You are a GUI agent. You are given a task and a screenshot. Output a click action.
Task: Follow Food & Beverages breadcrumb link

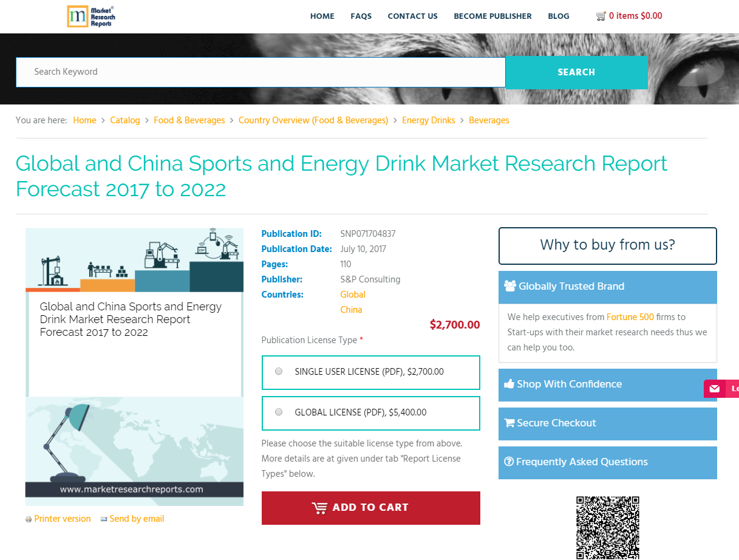[189, 120]
